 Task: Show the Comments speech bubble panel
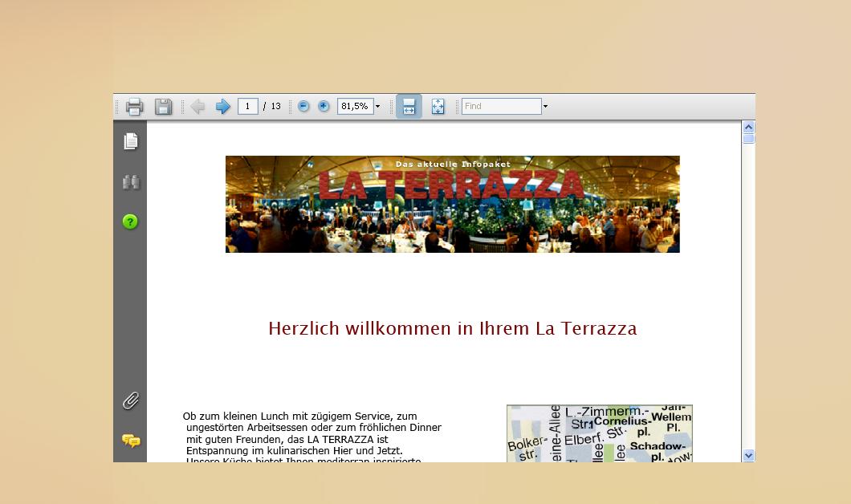(131, 441)
